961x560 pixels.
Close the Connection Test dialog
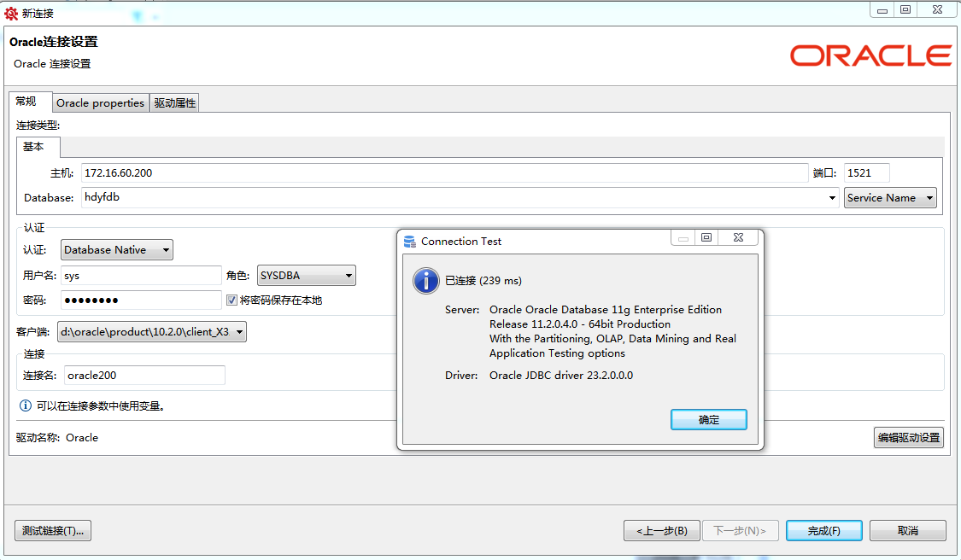(x=739, y=237)
